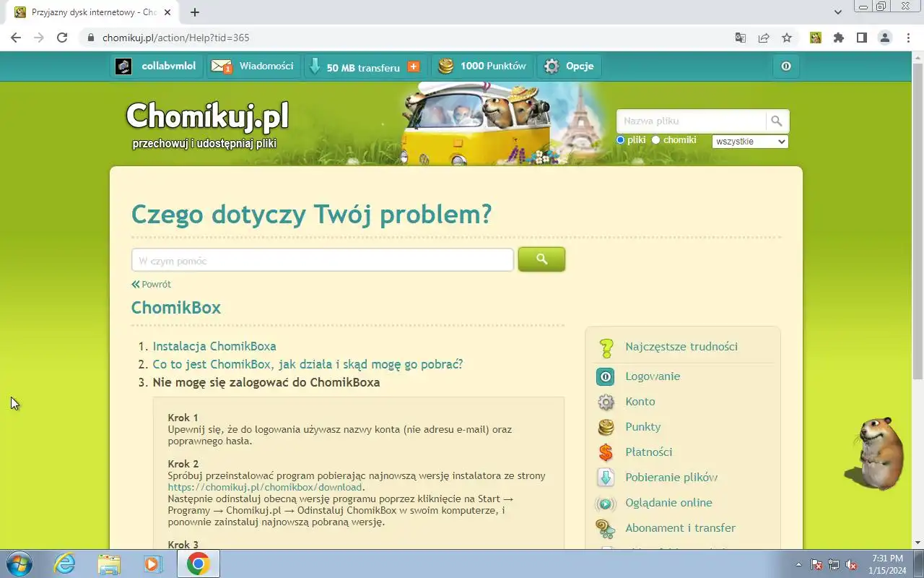Open the Abonament i transfer help category

(681, 528)
